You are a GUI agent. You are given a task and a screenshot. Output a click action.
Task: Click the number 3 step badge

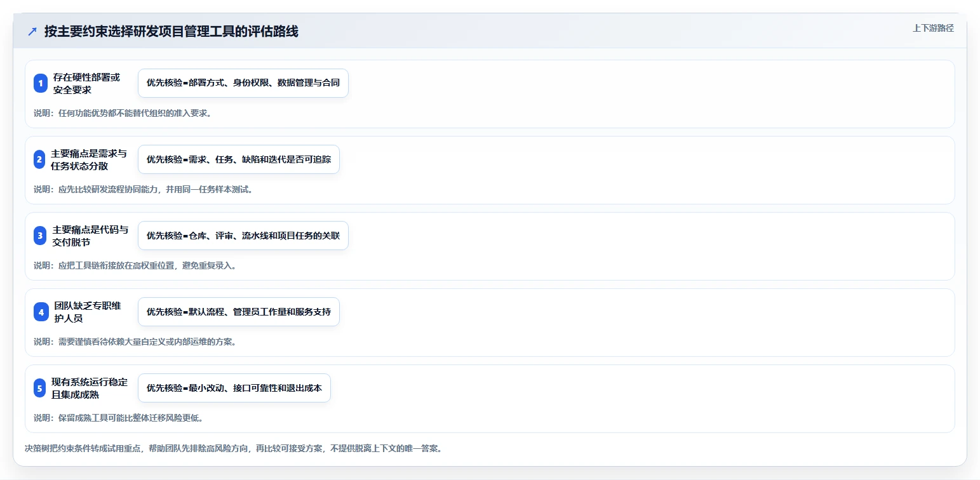click(40, 236)
